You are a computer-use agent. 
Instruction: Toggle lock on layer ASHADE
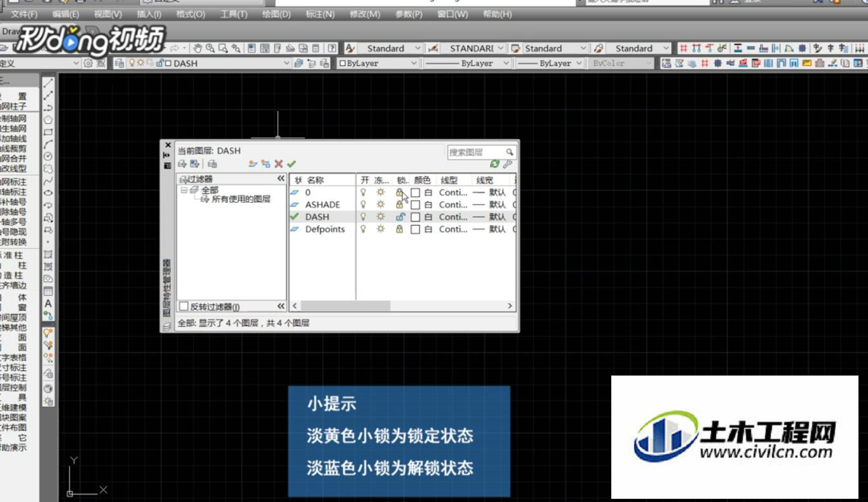coord(400,205)
